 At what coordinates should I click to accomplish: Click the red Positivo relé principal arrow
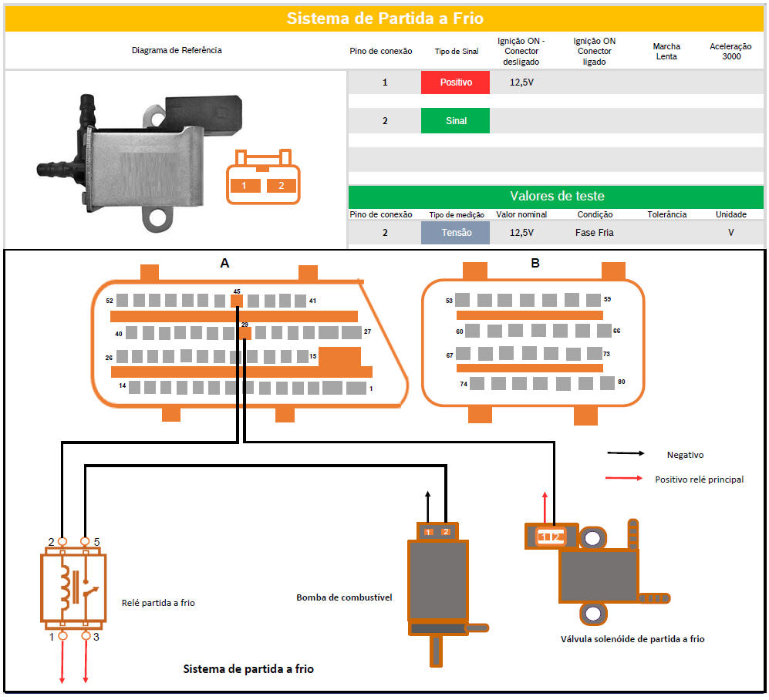(625, 479)
